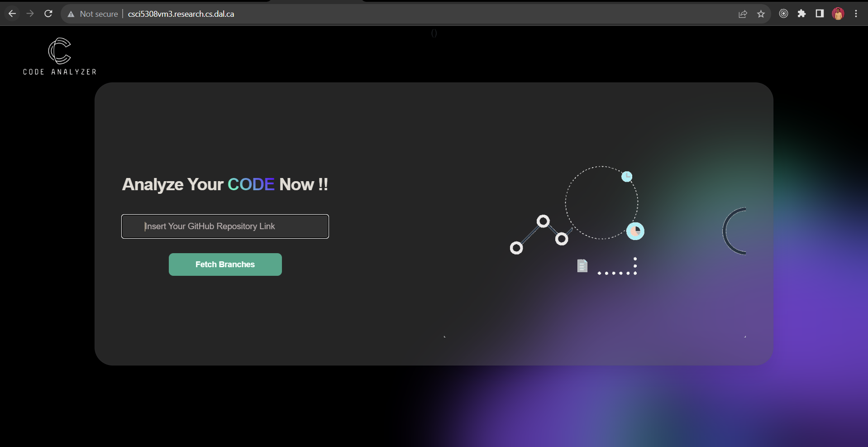Click the pie chart icon on the dotted circle

(635, 231)
